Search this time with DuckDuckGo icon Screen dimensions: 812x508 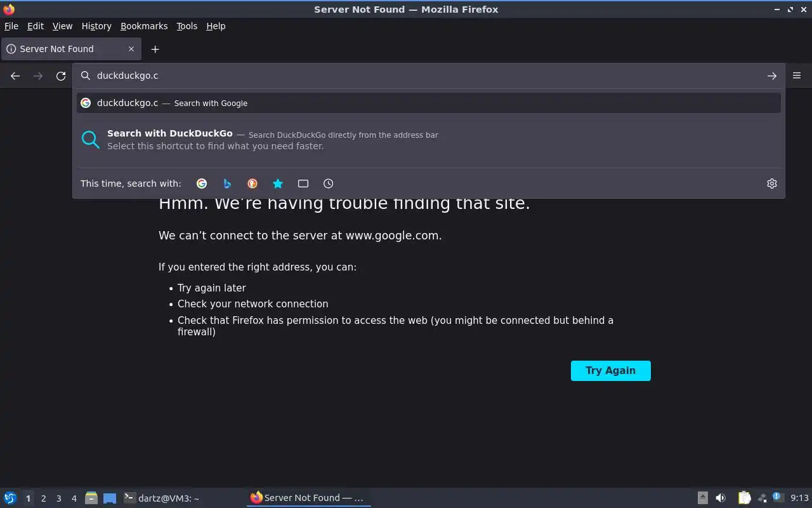tap(252, 184)
